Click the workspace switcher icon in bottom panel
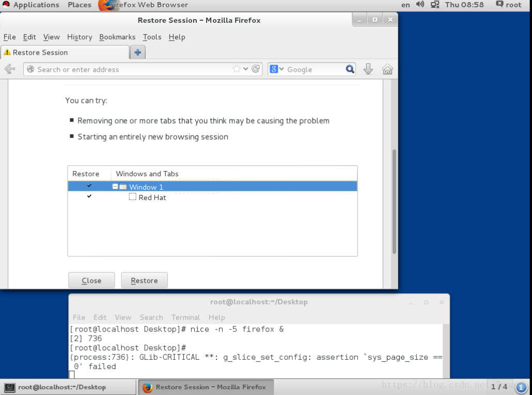 [x=521, y=387]
